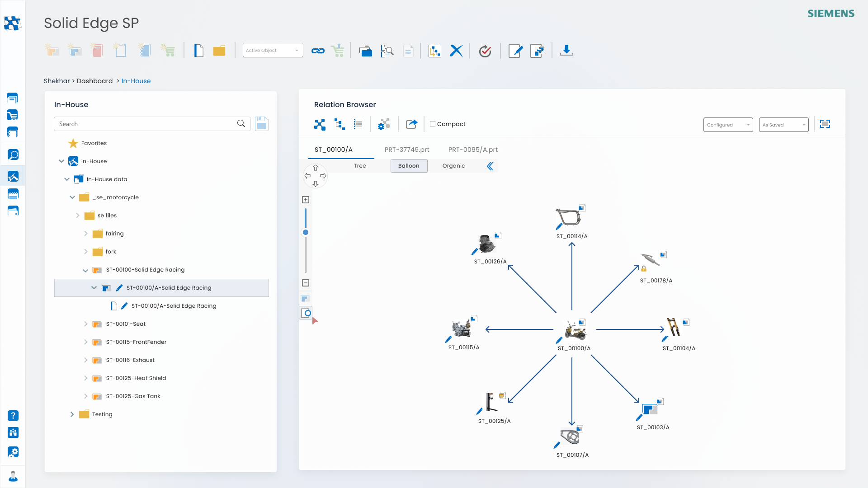
Task: Click the zoom slider handle
Action: 306,232
